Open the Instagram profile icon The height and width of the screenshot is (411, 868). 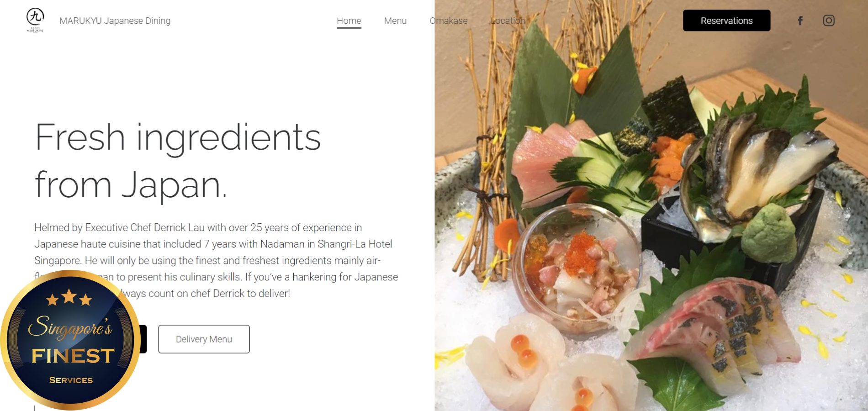tap(829, 21)
